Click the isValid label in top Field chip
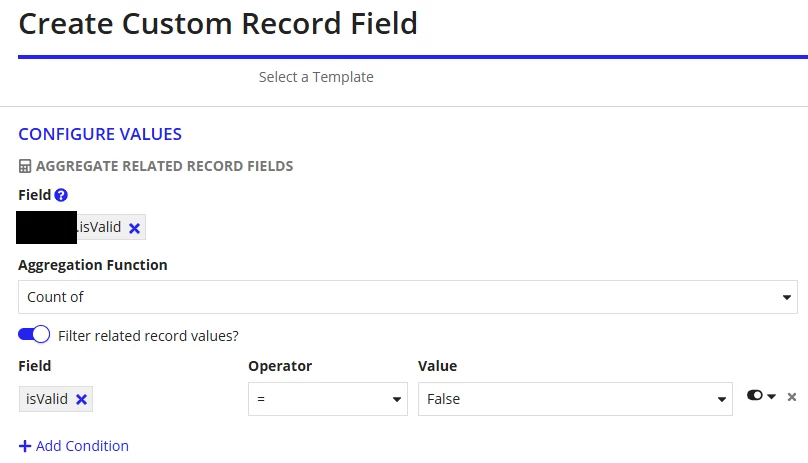808x463 pixels. 100,227
